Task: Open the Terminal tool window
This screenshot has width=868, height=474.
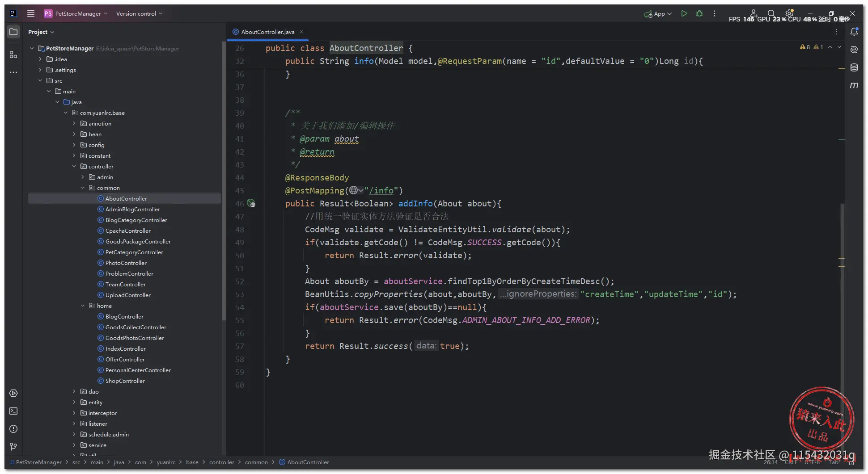Action: coord(13,411)
